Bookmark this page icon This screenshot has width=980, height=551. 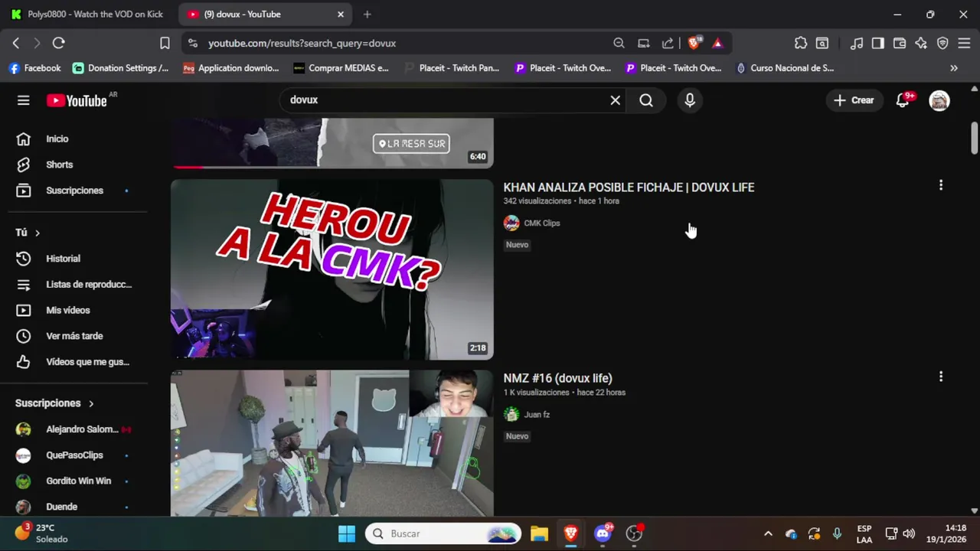point(165,44)
